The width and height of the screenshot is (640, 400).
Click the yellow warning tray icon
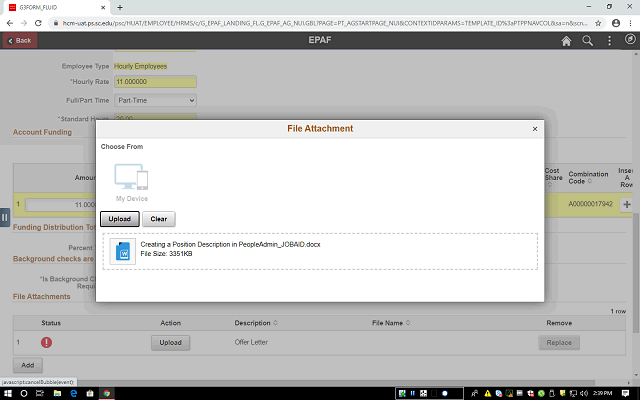[487, 393]
